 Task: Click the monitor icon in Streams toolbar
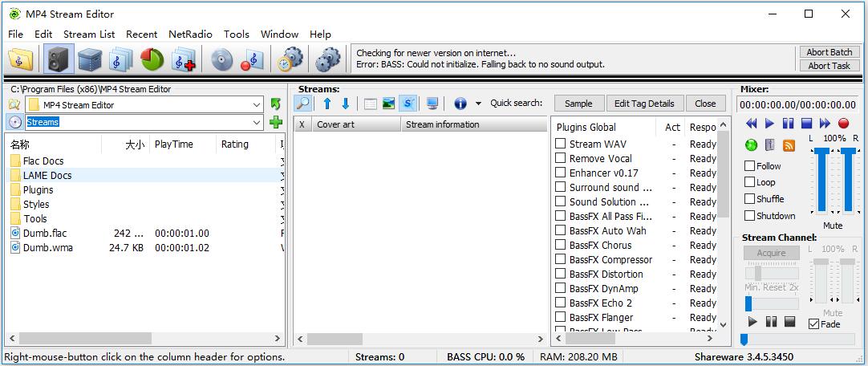coord(432,104)
